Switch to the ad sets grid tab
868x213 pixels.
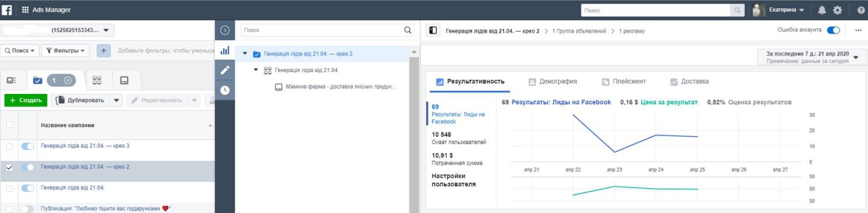(x=97, y=80)
